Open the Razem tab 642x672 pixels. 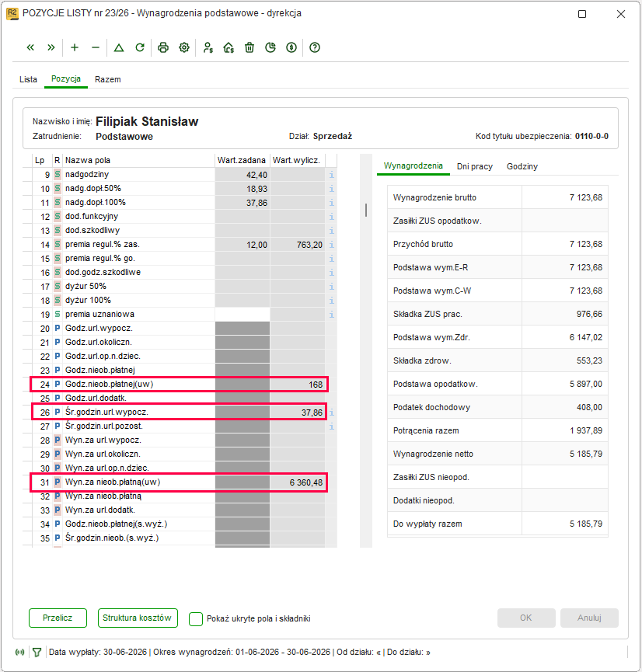107,79
